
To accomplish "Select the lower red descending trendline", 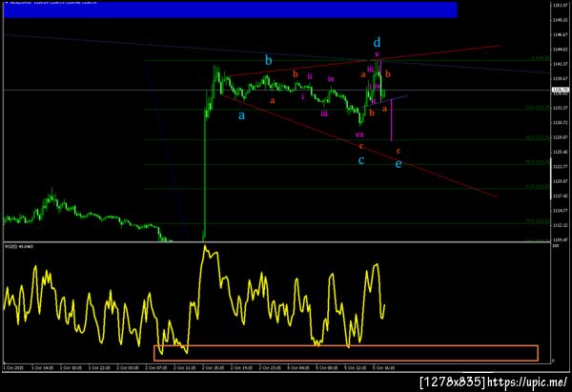I will pyautogui.click(x=359, y=146).
